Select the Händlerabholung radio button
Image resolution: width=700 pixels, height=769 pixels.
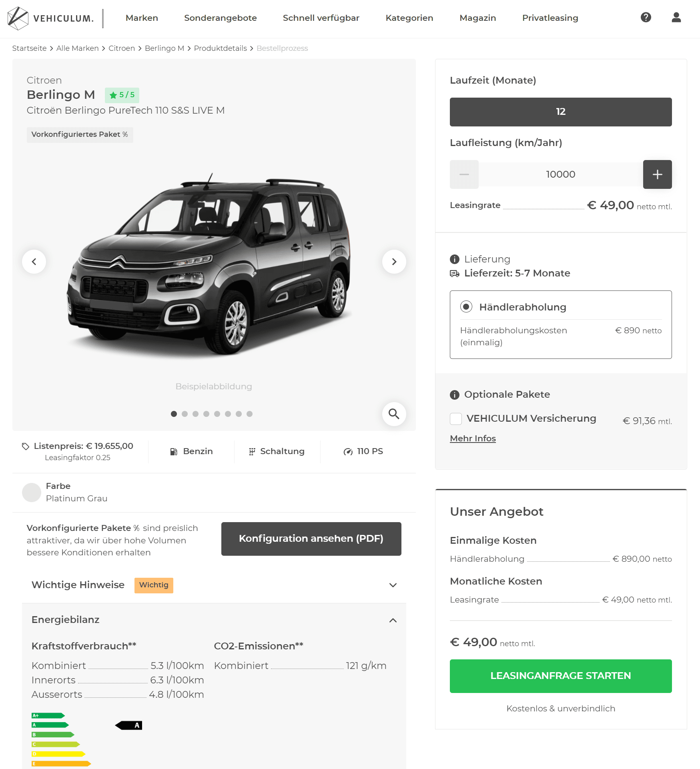466,307
